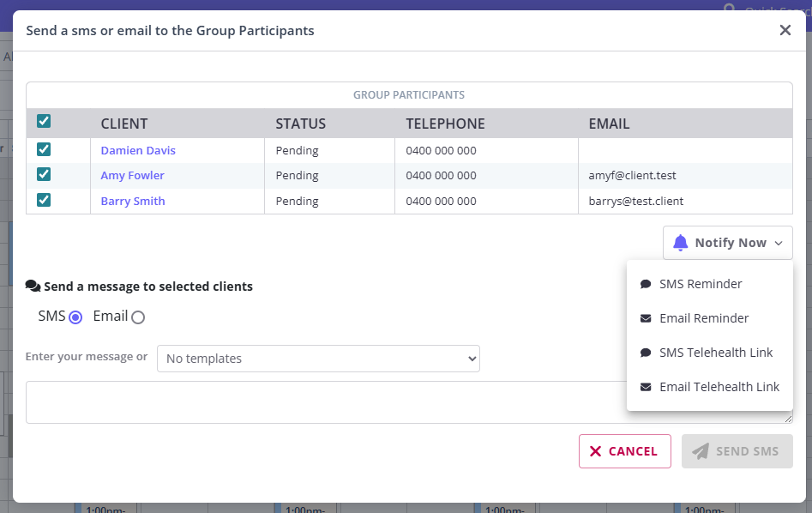Uncheck Damien Davis checkbox

click(44, 149)
